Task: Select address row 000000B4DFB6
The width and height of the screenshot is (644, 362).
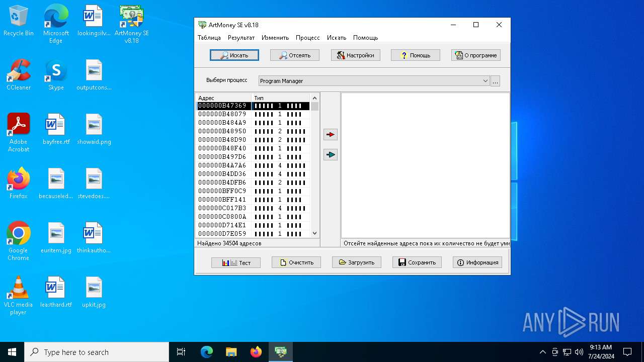Action: (253, 183)
